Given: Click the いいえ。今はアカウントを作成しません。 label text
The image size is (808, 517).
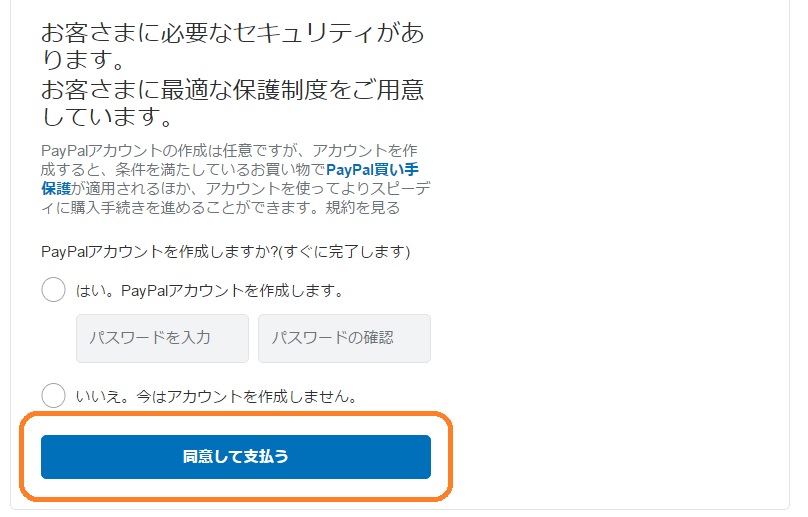Looking at the screenshot, I should [x=216, y=396].
